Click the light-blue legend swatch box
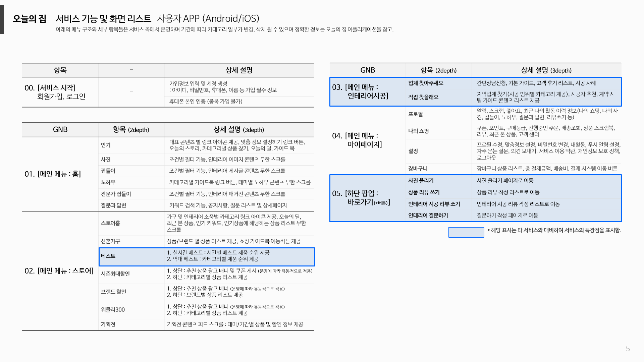The width and height of the screenshot is (644, 362). [x=466, y=232]
